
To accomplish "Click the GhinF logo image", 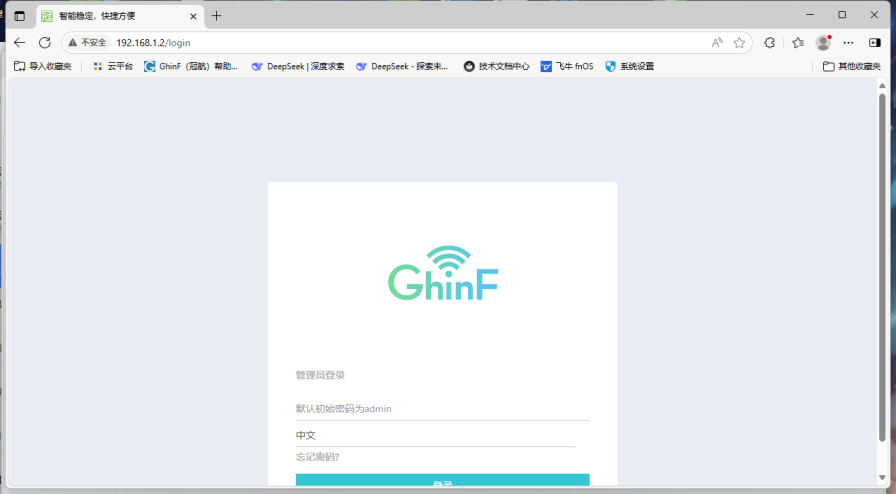I will 443,273.
